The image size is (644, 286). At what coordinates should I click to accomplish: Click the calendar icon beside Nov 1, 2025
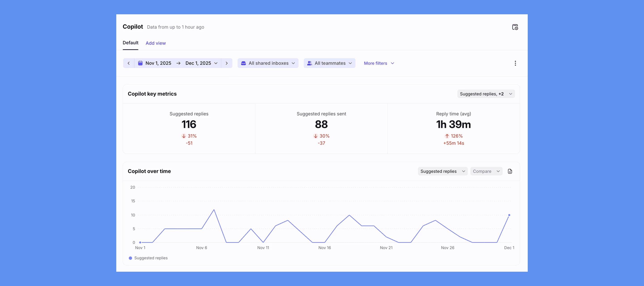(x=140, y=63)
